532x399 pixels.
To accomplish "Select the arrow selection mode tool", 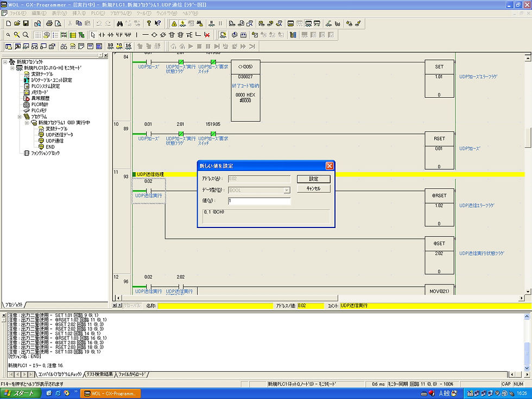I will [x=93, y=35].
